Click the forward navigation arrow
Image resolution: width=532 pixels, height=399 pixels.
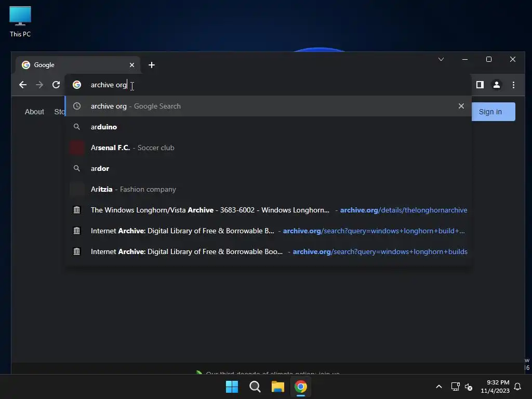tap(39, 85)
